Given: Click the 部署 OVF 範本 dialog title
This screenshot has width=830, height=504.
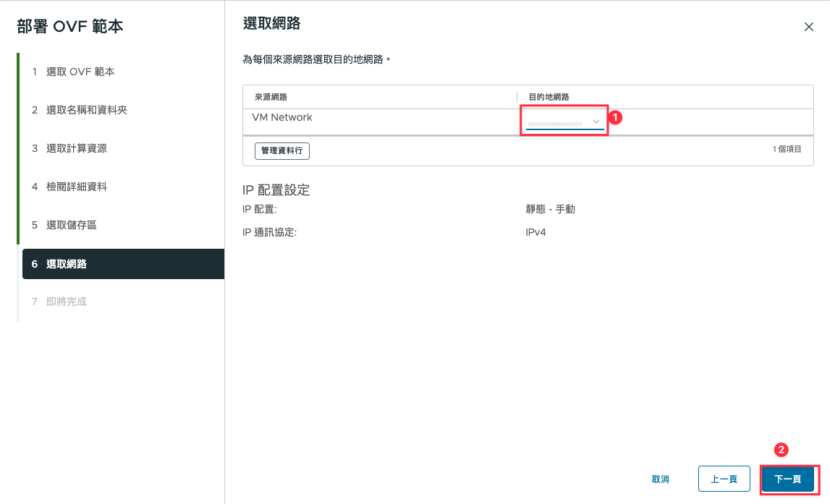Looking at the screenshot, I should (70, 26).
